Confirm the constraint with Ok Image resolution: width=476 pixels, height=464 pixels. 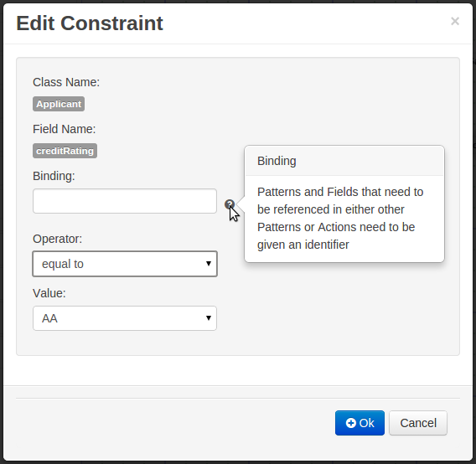point(360,423)
